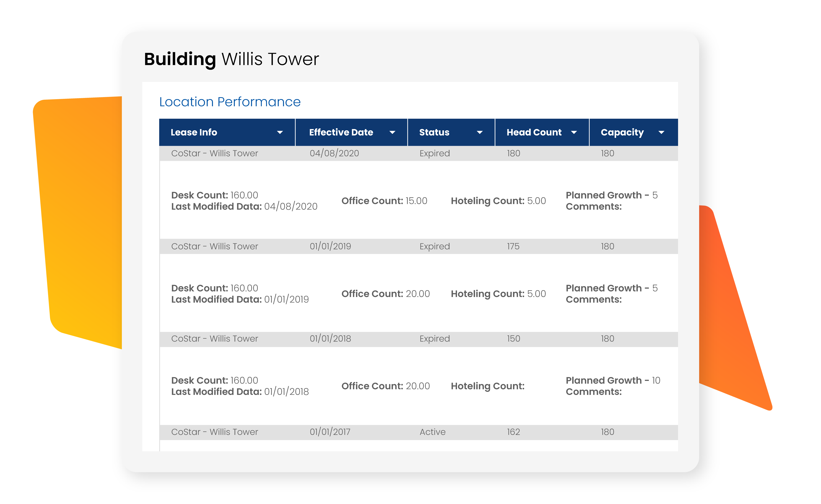This screenshot has height=504, width=821.
Task: Open the Capacity column dropdown arrow
Action: [661, 133]
